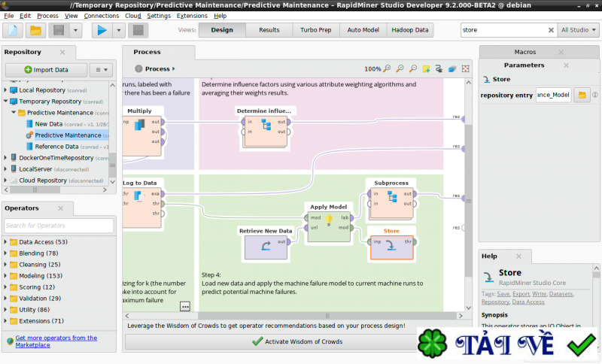The width and height of the screenshot is (602, 364).
Task: Stop process execution with the square button
Action: 138,30
